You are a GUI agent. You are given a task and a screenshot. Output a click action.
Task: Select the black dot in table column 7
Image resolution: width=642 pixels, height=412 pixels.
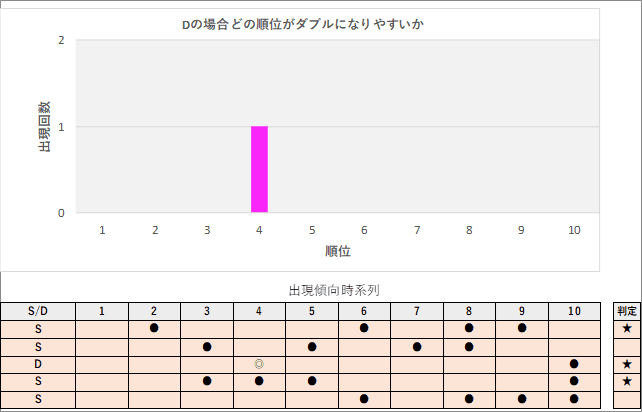tap(417, 346)
